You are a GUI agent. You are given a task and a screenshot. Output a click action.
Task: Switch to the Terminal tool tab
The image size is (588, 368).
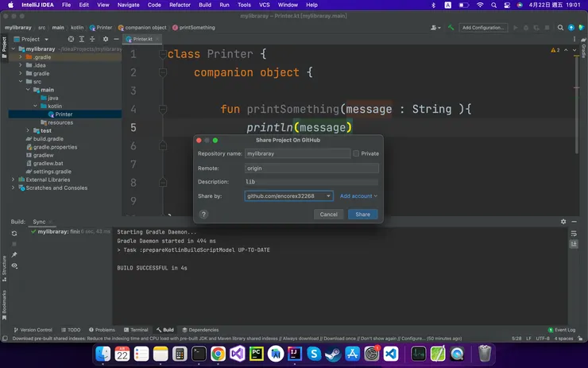click(x=135, y=330)
